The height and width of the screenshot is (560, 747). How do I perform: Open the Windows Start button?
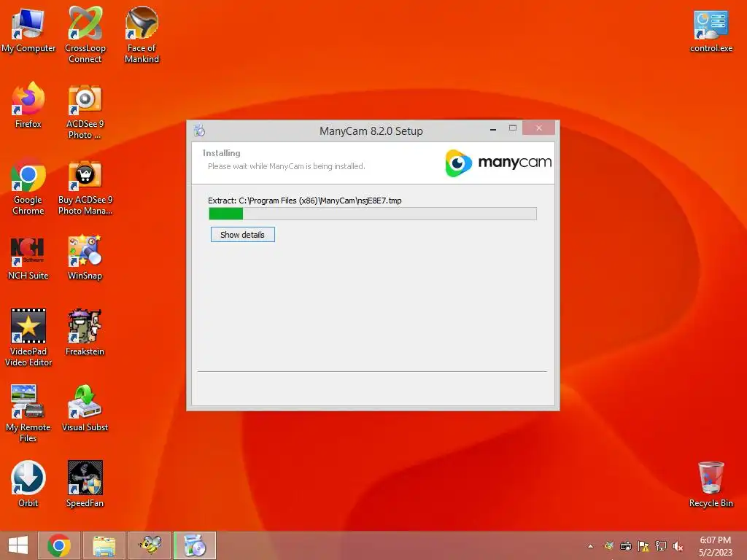click(x=18, y=545)
